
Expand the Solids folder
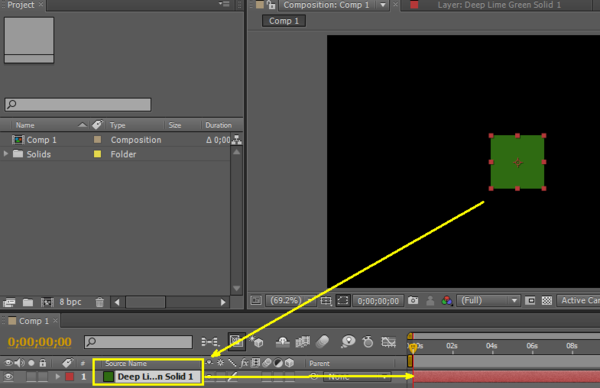click(6, 154)
